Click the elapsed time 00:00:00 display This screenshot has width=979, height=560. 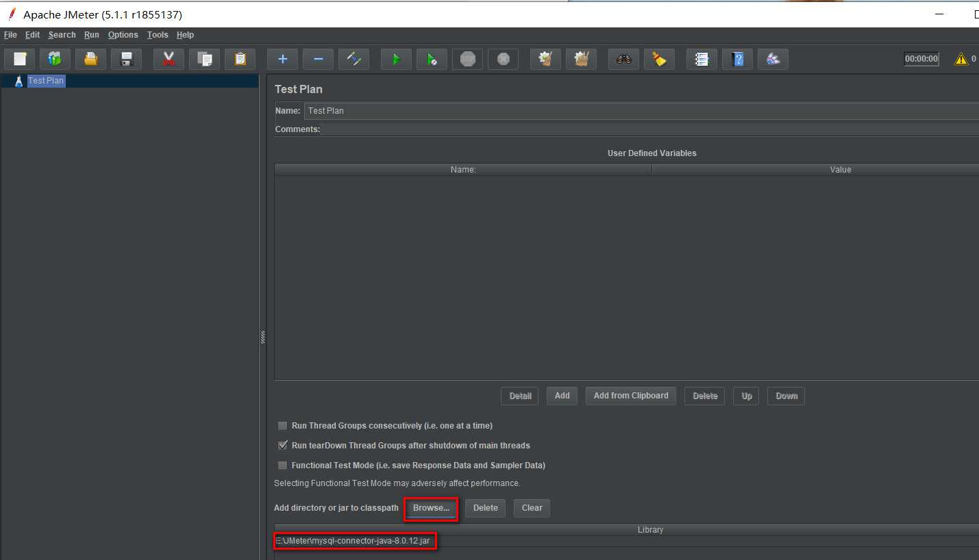921,59
